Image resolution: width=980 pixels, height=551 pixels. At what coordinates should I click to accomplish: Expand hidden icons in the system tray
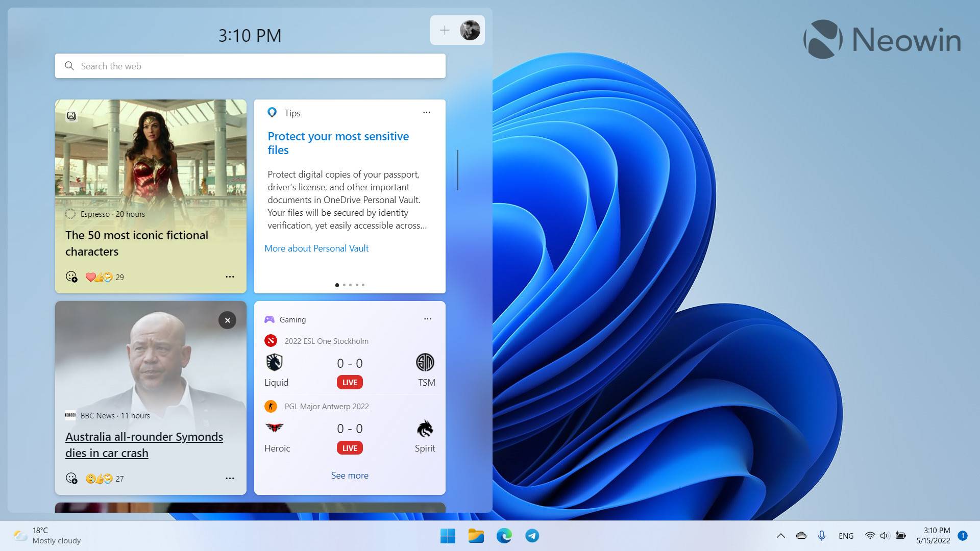pos(780,536)
